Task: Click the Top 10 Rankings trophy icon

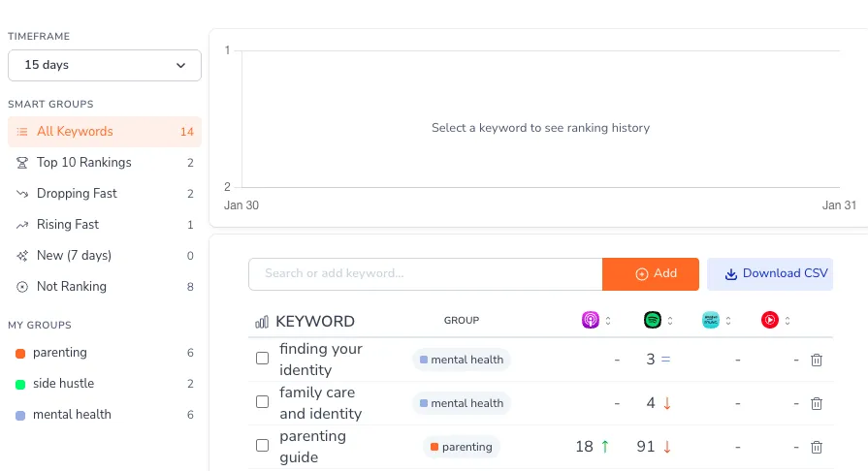Action: pos(22,163)
